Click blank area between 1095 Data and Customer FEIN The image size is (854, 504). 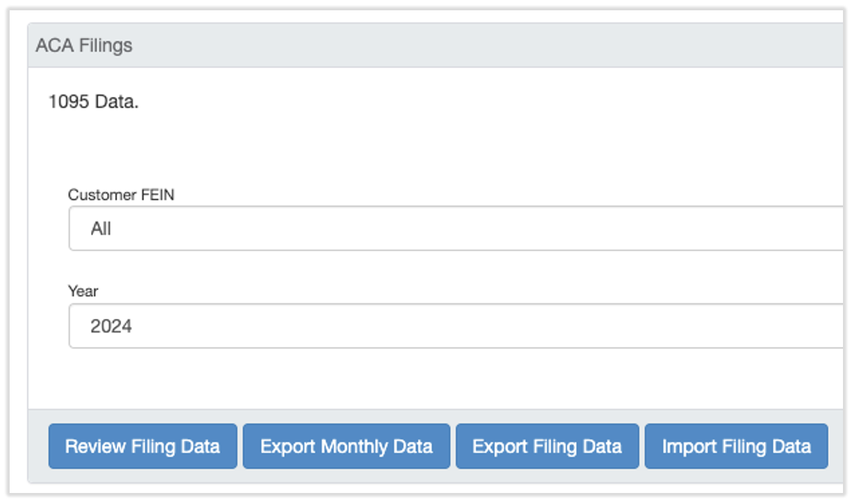coord(413,148)
